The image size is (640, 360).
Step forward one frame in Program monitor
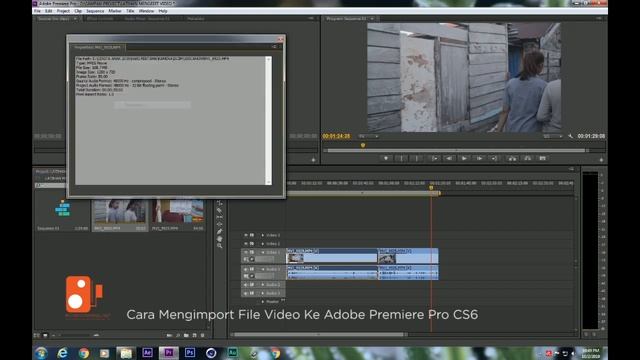(480, 158)
